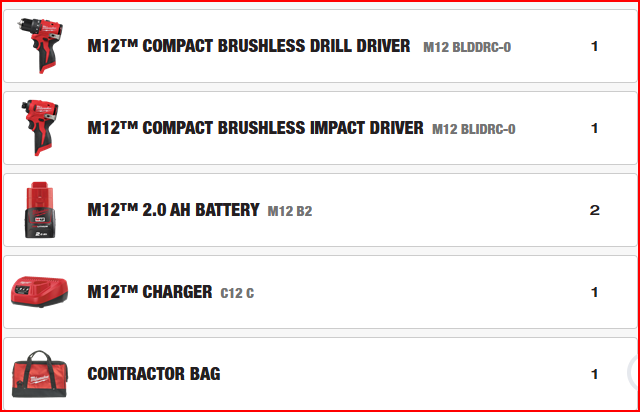The width and height of the screenshot is (640, 412).
Task: Open M12 Compact Brushless Drill Driver title
Action: (249, 46)
